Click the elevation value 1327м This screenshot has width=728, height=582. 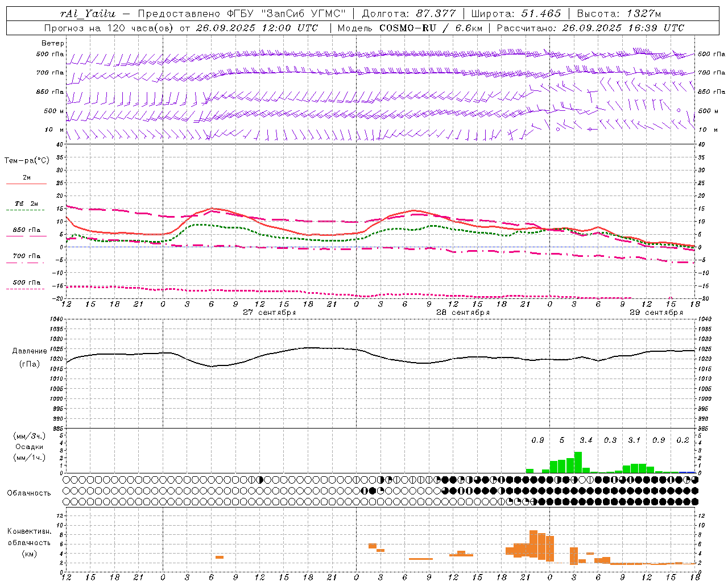click(x=644, y=14)
